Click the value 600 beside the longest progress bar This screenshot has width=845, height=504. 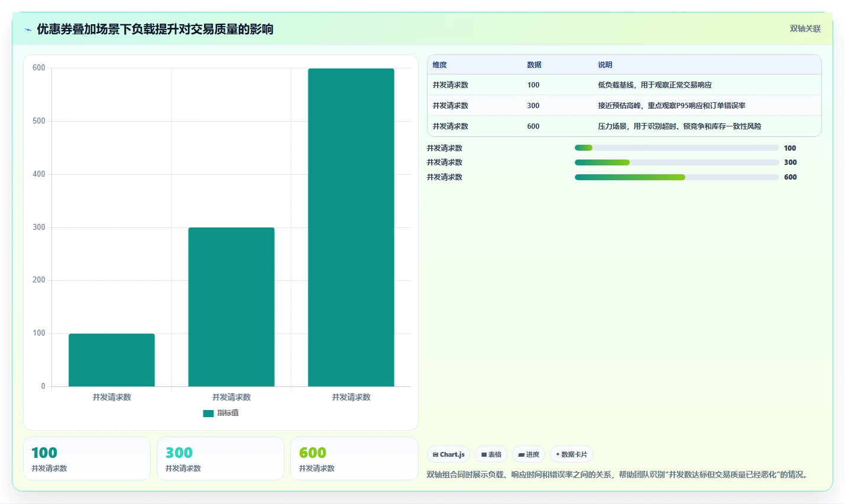coord(790,177)
